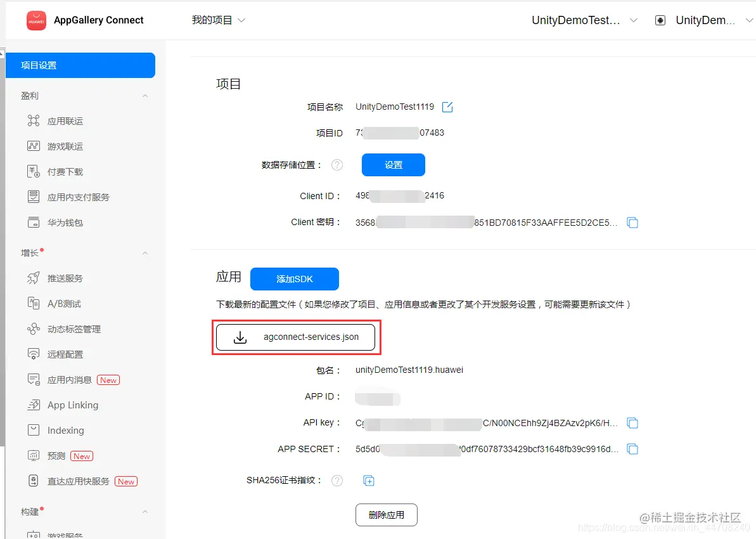The height and width of the screenshot is (539, 756).
Task: Open the 我的项目 dropdown menu
Action: click(219, 20)
